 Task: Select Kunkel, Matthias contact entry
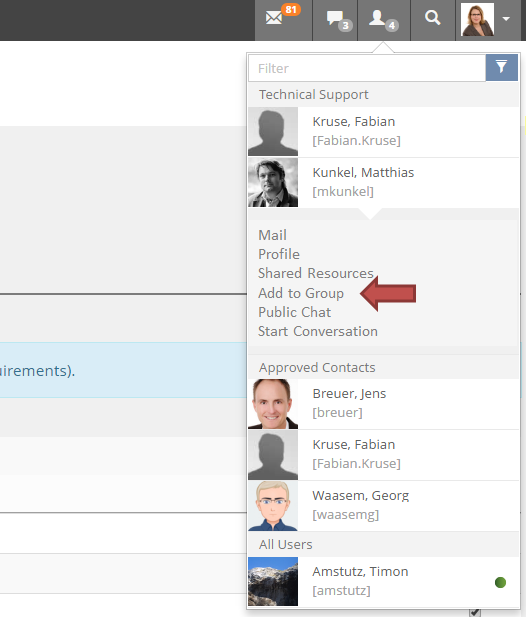tap(383, 183)
